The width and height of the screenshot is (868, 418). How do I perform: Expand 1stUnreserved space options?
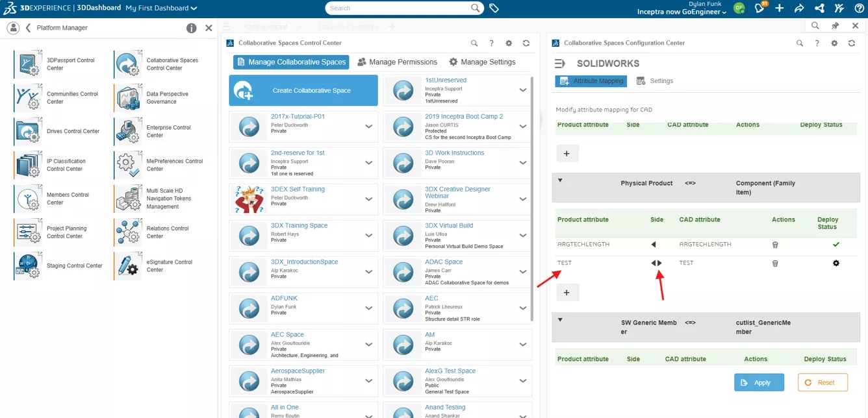[522, 90]
